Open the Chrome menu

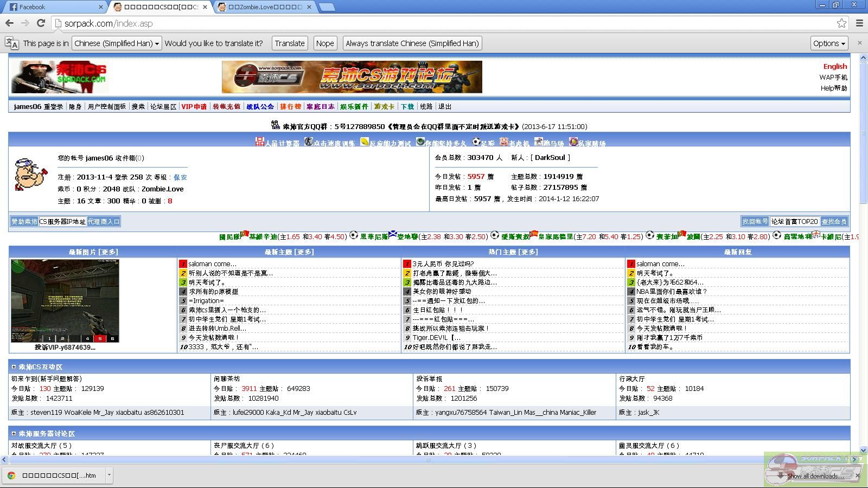(x=859, y=23)
